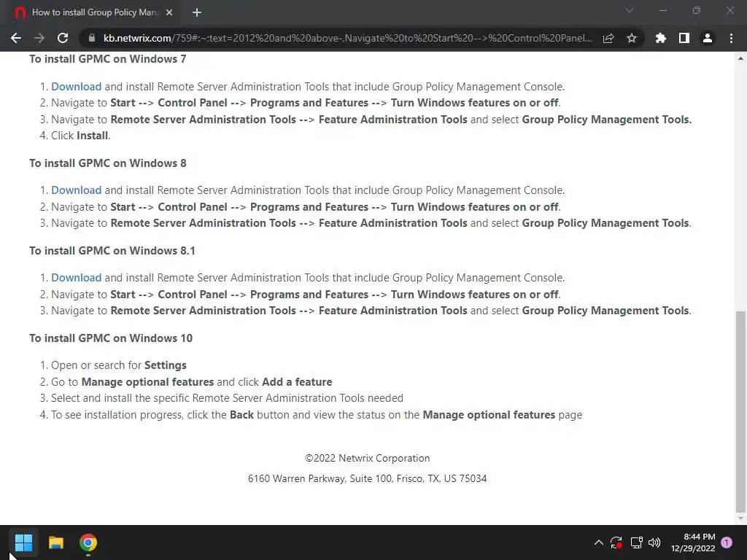Click the page vertical scrollbar thumb
Screen dimensions: 747x560
pyautogui.click(x=740, y=411)
